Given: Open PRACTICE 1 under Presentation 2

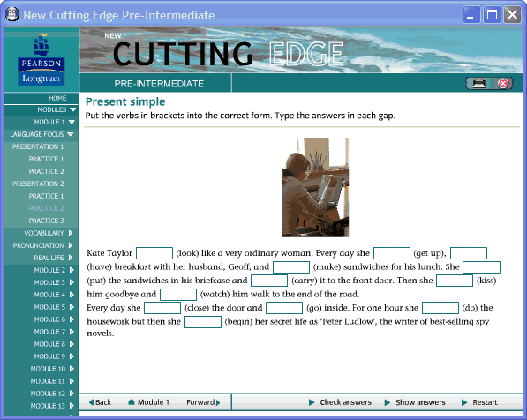Looking at the screenshot, I should pos(46,196).
